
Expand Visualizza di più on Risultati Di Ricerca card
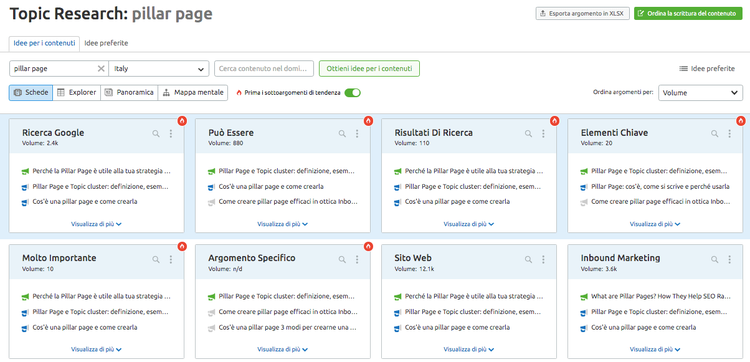click(x=469, y=224)
